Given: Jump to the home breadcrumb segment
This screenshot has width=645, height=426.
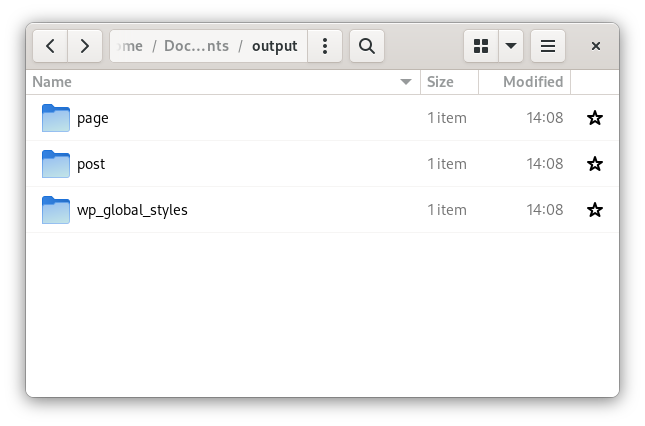Looking at the screenshot, I should 131,46.
